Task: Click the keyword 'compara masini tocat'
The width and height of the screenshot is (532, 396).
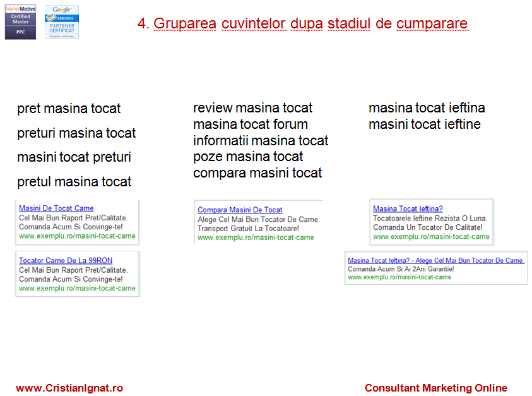Action: pyautogui.click(x=257, y=173)
